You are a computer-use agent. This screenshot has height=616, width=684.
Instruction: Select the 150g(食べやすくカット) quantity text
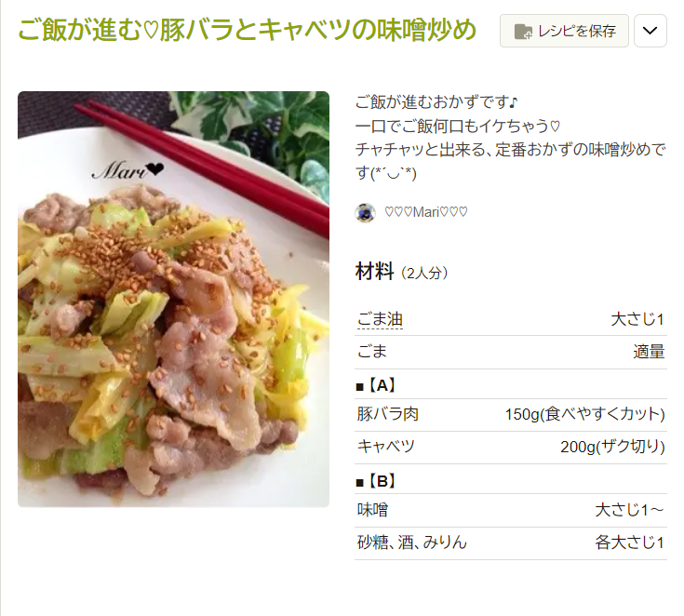point(584,414)
